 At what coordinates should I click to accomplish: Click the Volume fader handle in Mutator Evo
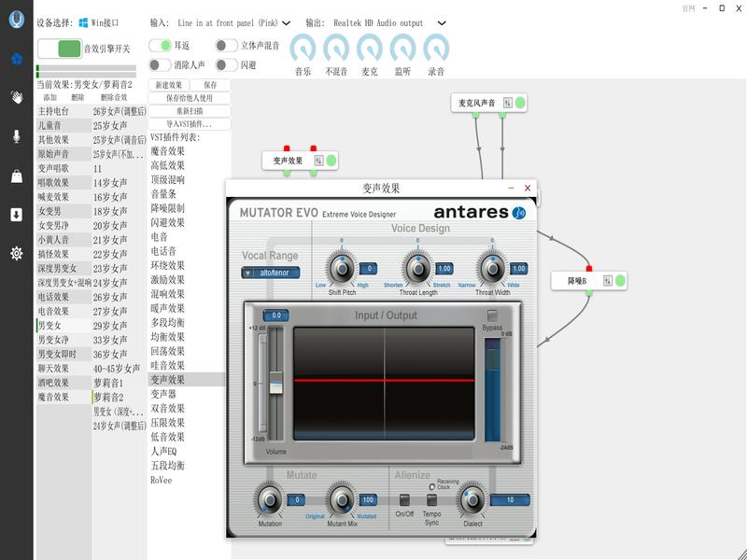point(275,383)
